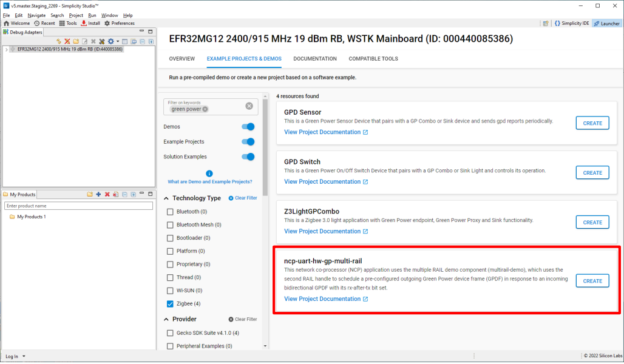Click the info icon above Demo question link

[x=209, y=174]
